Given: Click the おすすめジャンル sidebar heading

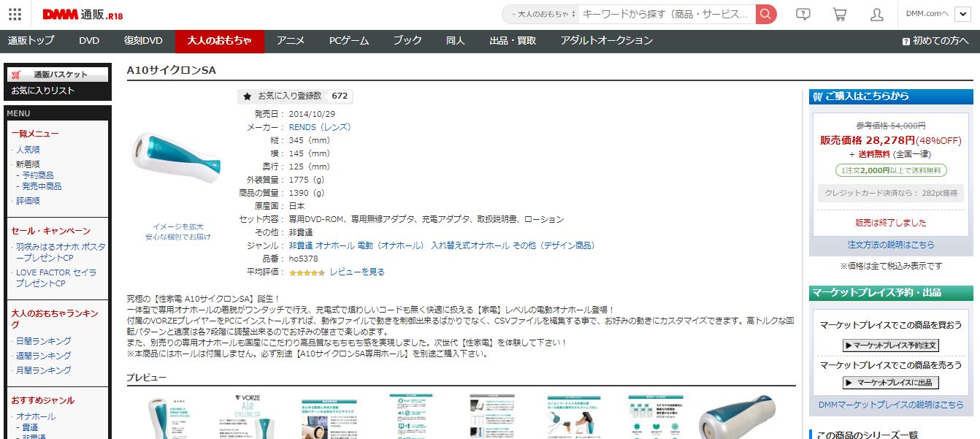Looking at the screenshot, I should click(x=42, y=400).
